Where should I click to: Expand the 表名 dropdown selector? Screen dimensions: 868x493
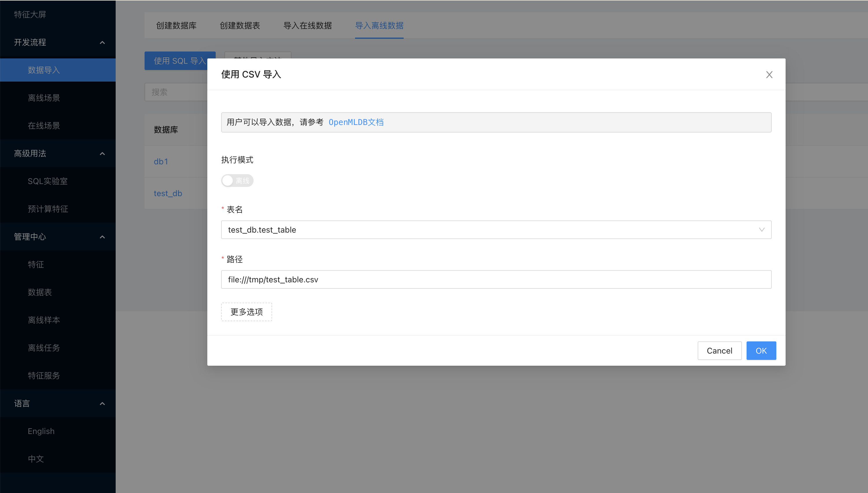pos(760,230)
